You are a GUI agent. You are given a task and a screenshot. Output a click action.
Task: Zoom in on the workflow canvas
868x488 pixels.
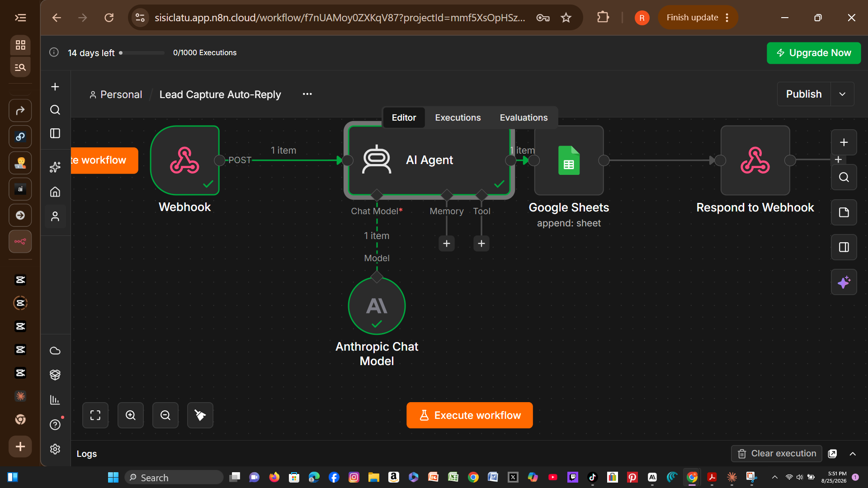coord(131,415)
